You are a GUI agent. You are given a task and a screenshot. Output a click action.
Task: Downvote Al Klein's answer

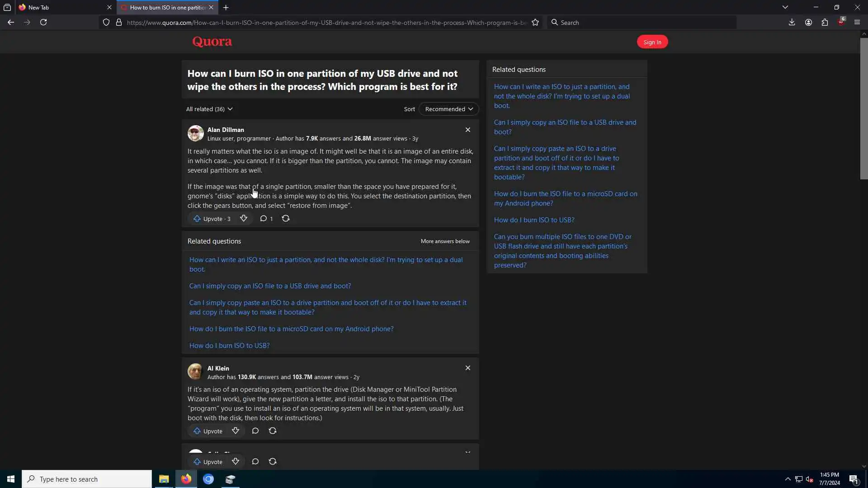pyautogui.click(x=236, y=431)
